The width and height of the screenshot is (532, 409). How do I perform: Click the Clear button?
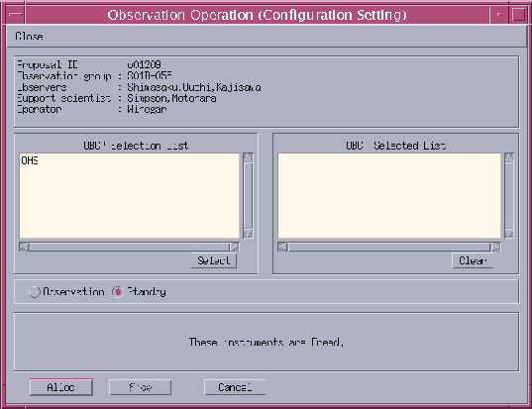[x=473, y=260]
